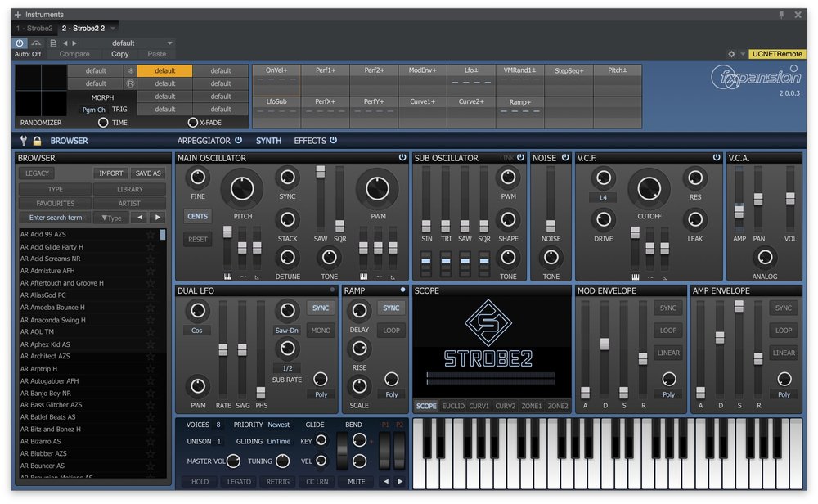Toggle the Effects power icon

pos(334,140)
